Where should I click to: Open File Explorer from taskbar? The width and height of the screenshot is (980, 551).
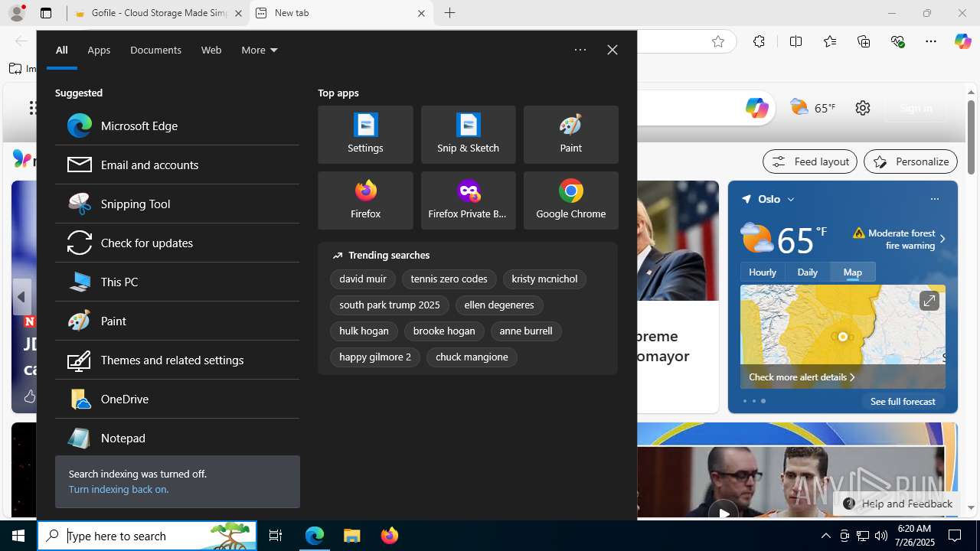point(351,536)
